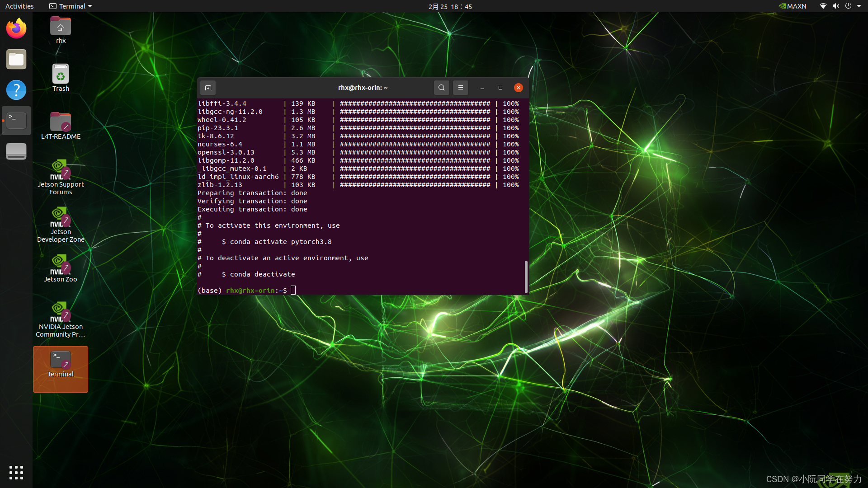
Task: Open the date and time calendar panel
Action: coord(450,6)
